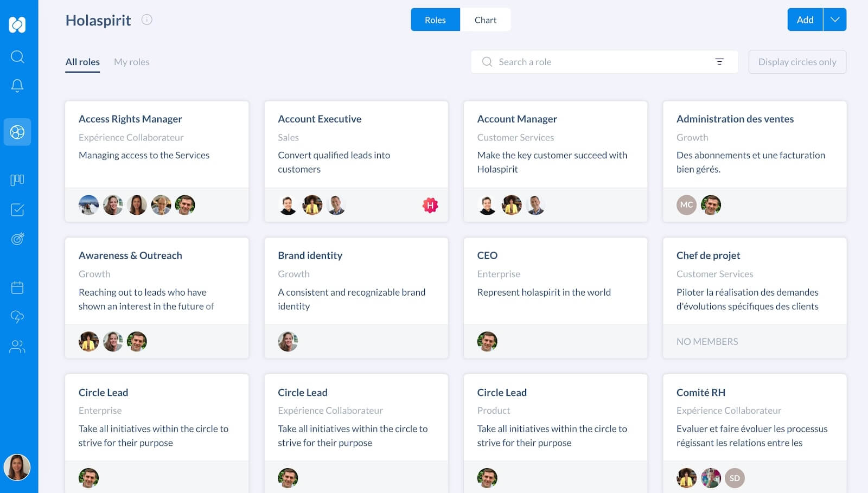Open the user profile photo in the sidebar
This screenshot has height=493, width=868.
tap(17, 468)
